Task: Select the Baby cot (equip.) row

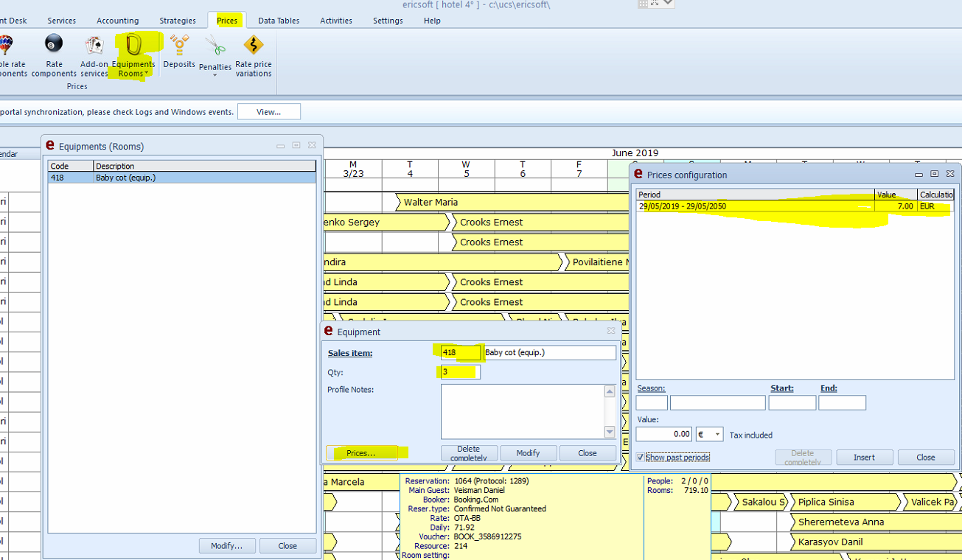Action: (x=182, y=178)
